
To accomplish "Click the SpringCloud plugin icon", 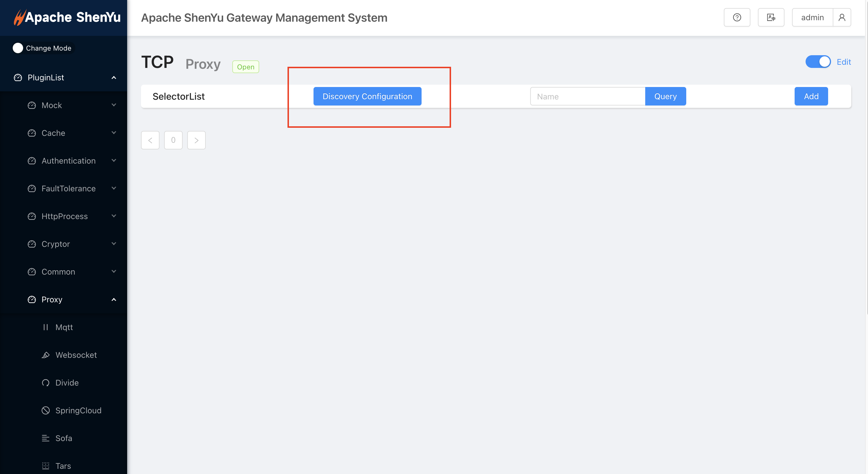I will 45,410.
